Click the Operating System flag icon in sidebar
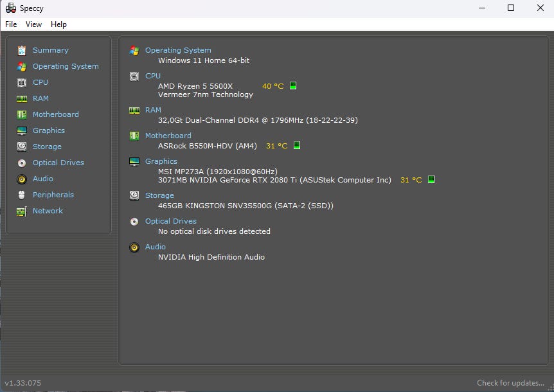This screenshot has width=554, height=392. [x=22, y=66]
